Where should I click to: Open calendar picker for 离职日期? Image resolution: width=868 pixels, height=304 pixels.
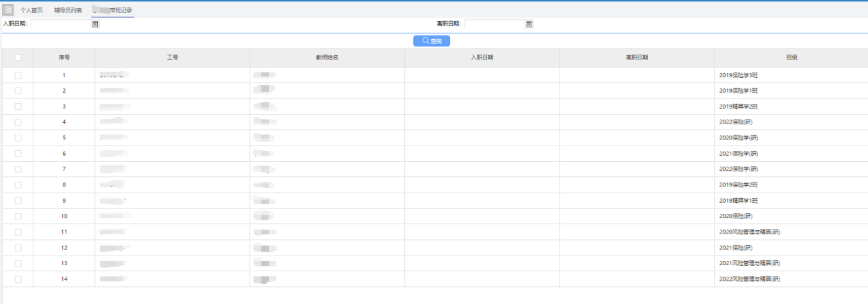(529, 24)
